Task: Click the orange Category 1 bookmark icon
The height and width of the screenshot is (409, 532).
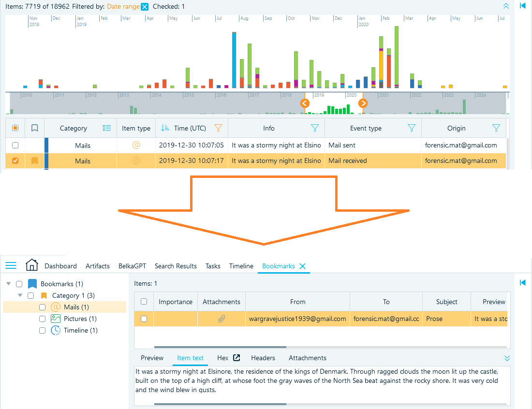Action: 44,295
